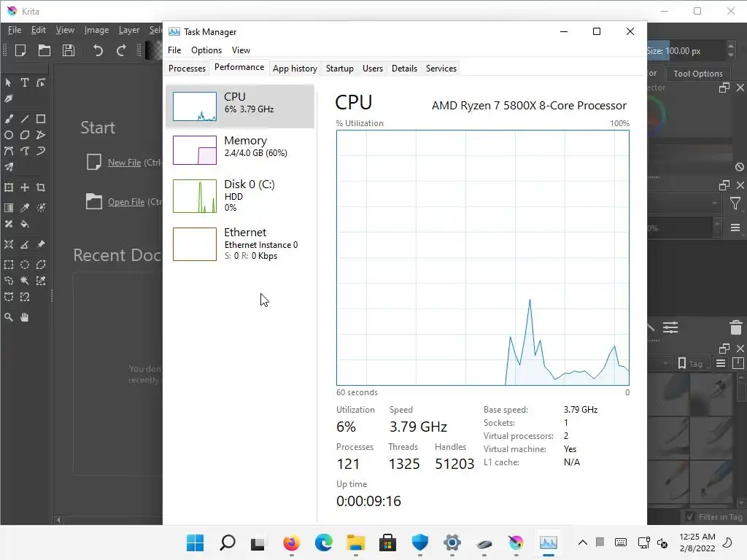Select the Color Sampler eyedropper tool
Screen dimensions: 747x560
point(24,208)
